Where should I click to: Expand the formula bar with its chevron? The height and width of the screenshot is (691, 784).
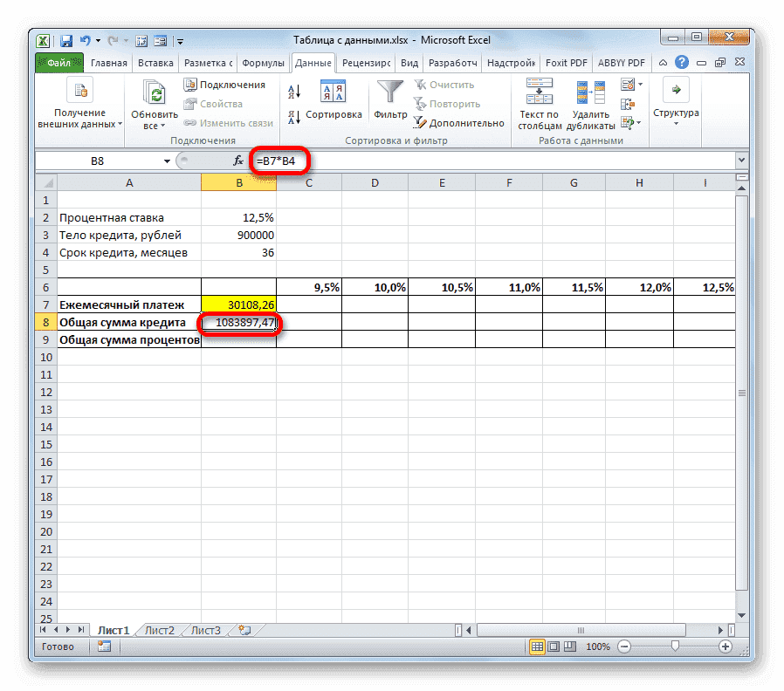(x=741, y=161)
